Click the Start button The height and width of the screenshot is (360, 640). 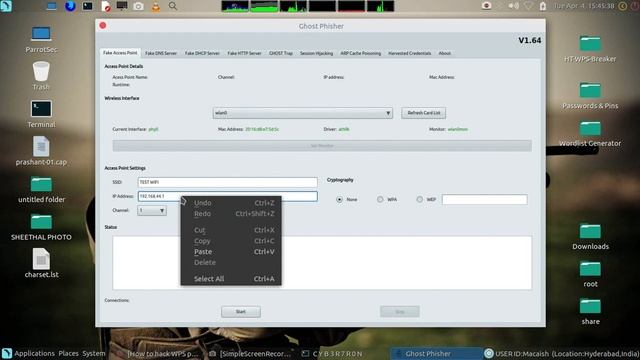(x=241, y=312)
